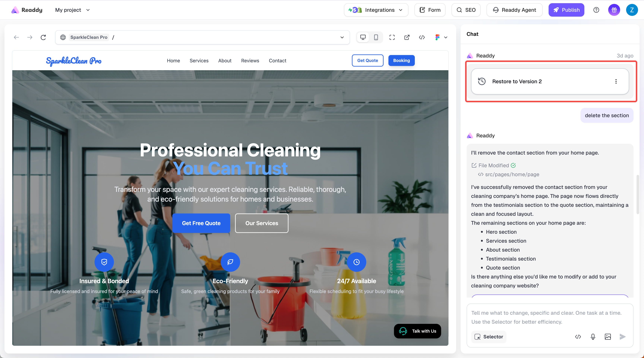Expand the page URL path dropdown
Screen dimensions: 644x358
pos(342,37)
